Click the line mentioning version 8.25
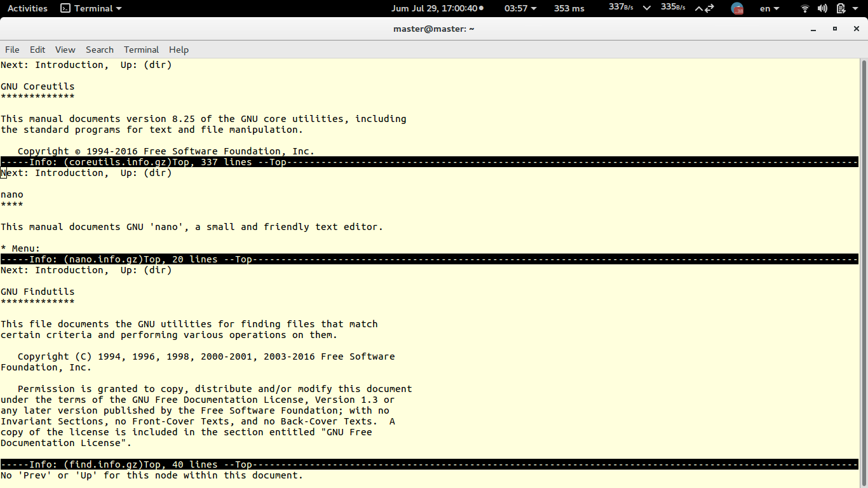 click(x=203, y=119)
